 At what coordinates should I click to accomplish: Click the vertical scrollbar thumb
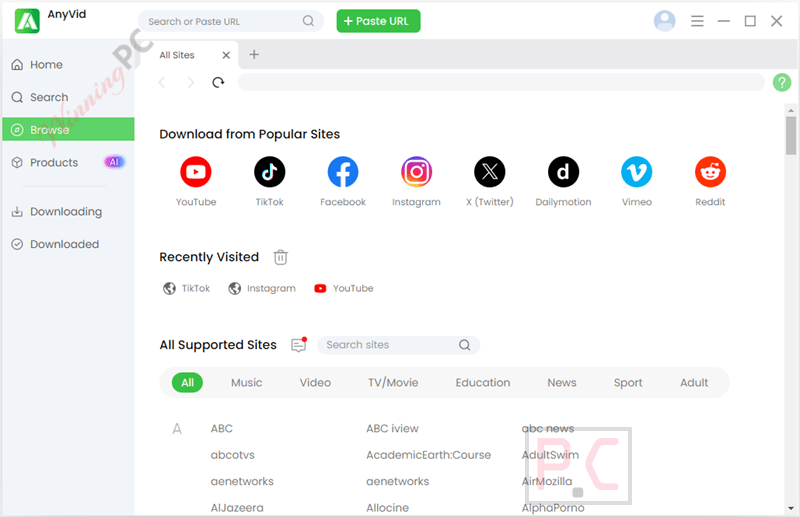tap(791, 135)
